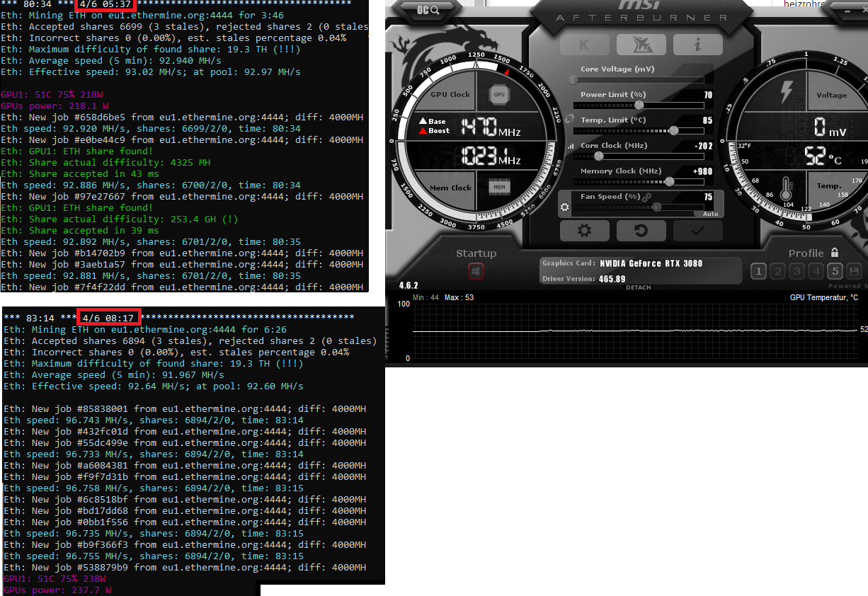Viewport: 868px width, 596px height.
Task: Click the '4/6 08:17' timestamp in lower console
Action: [x=108, y=318]
